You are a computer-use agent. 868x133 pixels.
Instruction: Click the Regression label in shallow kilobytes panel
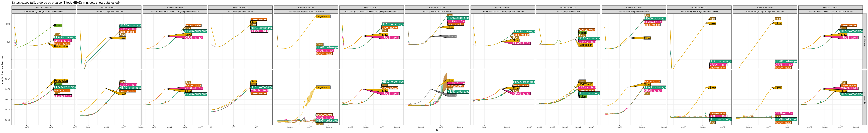tap(323, 16)
